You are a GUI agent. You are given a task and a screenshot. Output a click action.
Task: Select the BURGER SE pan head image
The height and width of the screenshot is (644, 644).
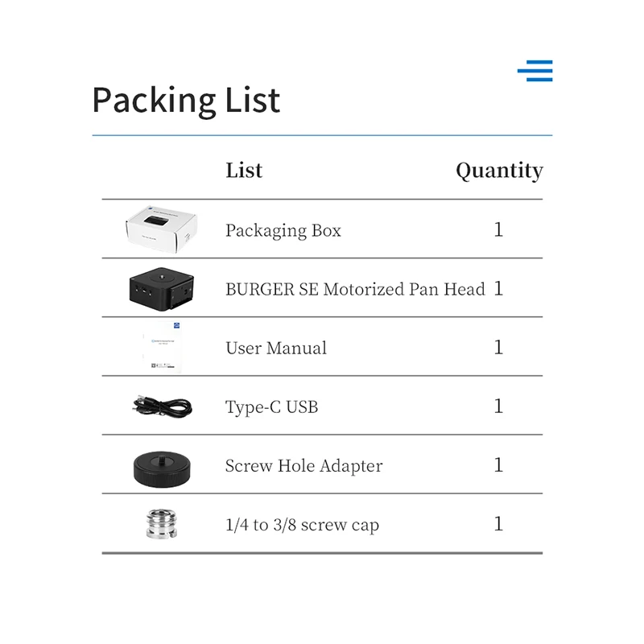pyautogui.click(x=162, y=288)
